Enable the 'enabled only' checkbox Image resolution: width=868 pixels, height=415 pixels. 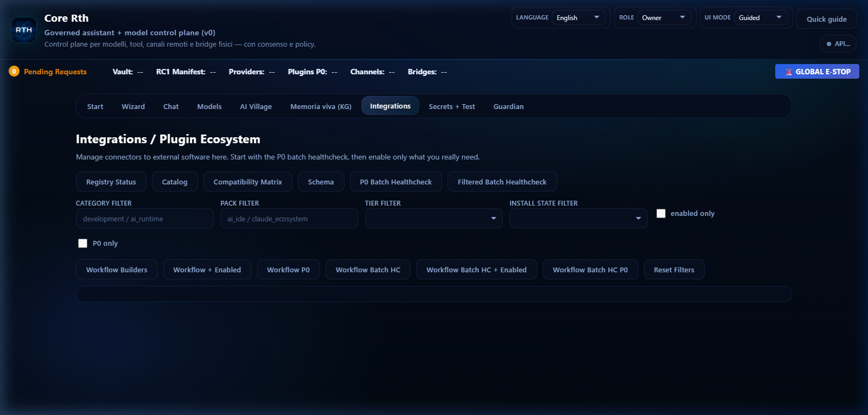(x=661, y=213)
